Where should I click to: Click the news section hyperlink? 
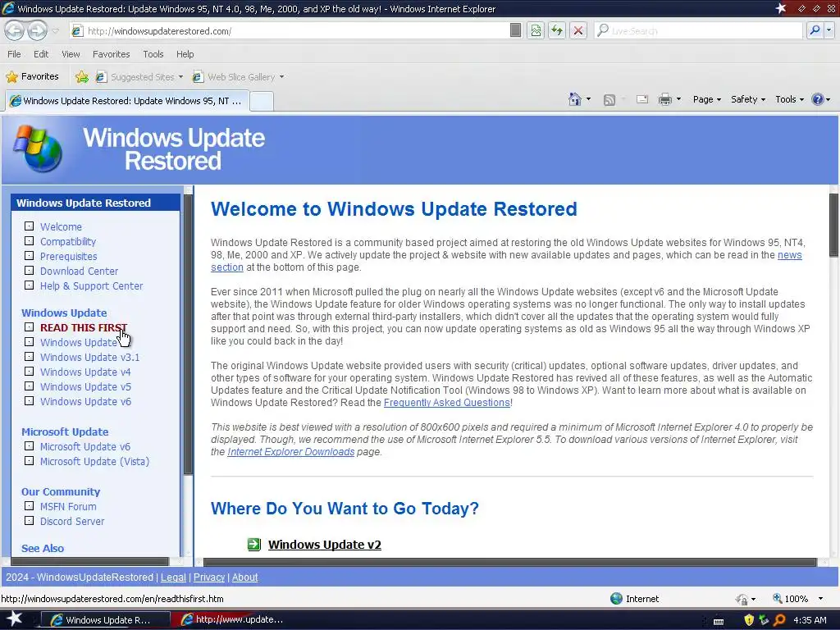click(x=790, y=255)
